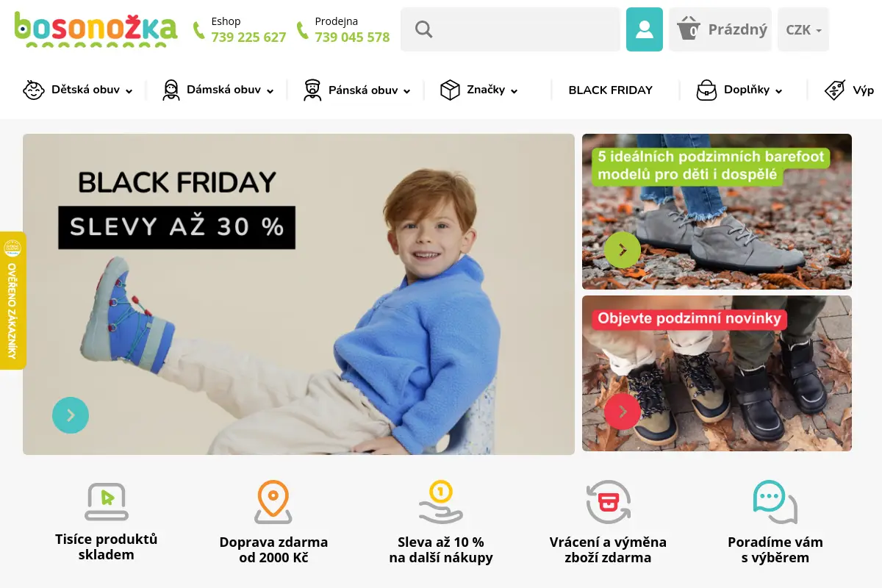The height and width of the screenshot is (588, 882).
Task: Click the Ověřeno zákazníky side badge
Action: [x=12, y=301]
